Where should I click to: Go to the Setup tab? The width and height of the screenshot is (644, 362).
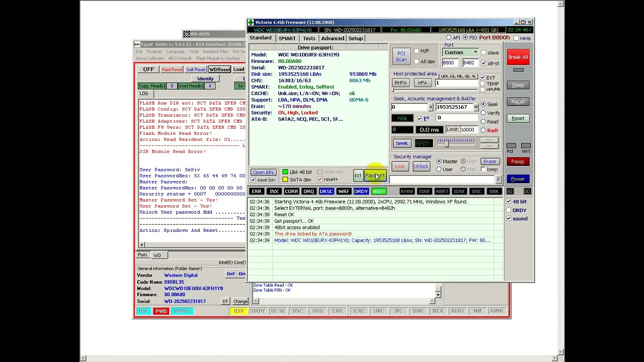tap(355, 39)
